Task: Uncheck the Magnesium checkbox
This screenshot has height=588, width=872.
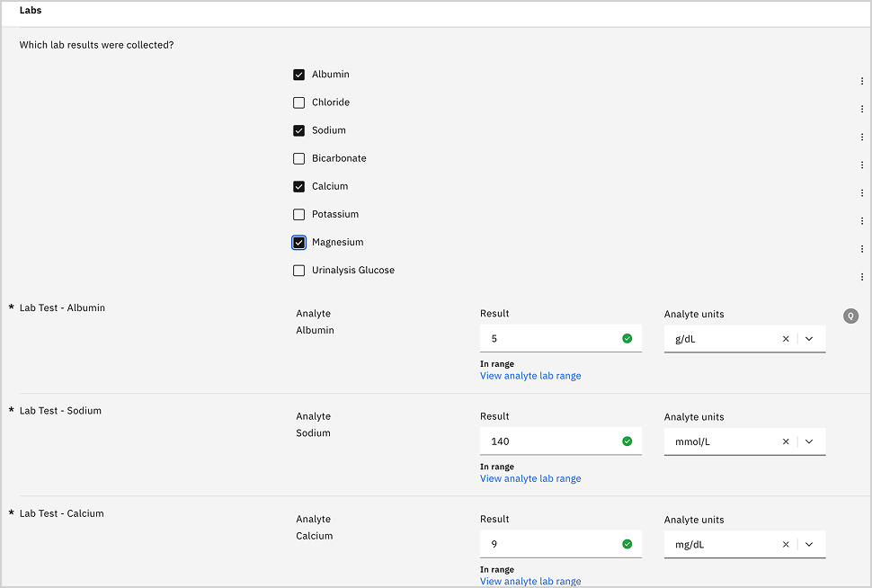Action: point(299,243)
